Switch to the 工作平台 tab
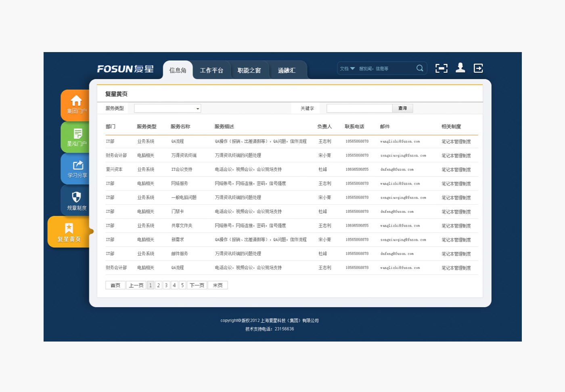The width and height of the screenshot is (565, 392). tap(211, 70)
